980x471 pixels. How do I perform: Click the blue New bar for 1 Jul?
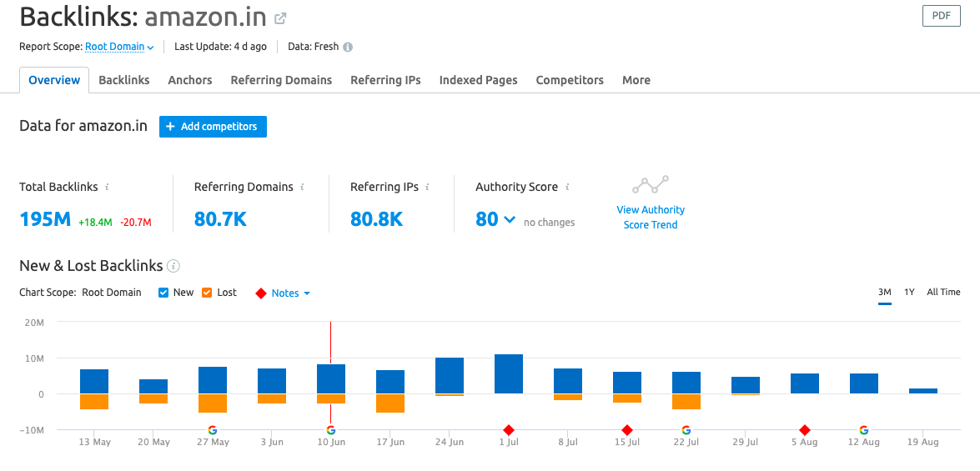pos(509,373)
